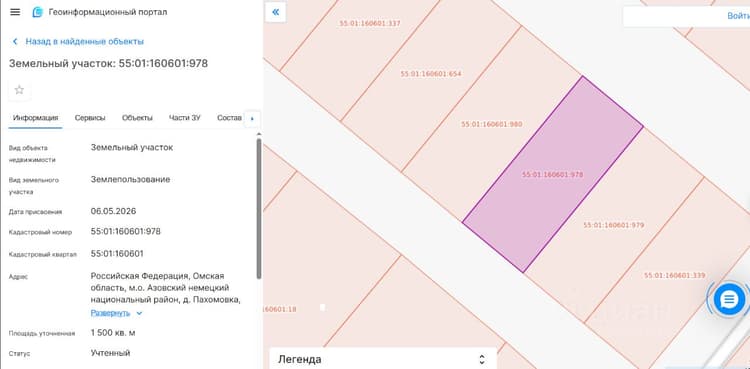Image resolution: width=750 pixels, height=369 pixels.
Task: Click the Geoportal logo icon
Action: click(37, 12)
